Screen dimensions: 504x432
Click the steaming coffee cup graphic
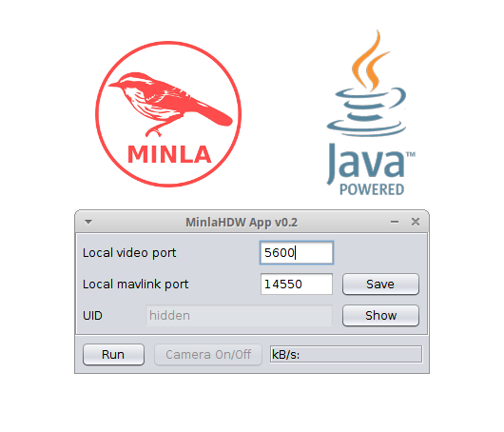pyautogui.click(x=367, y=84)
